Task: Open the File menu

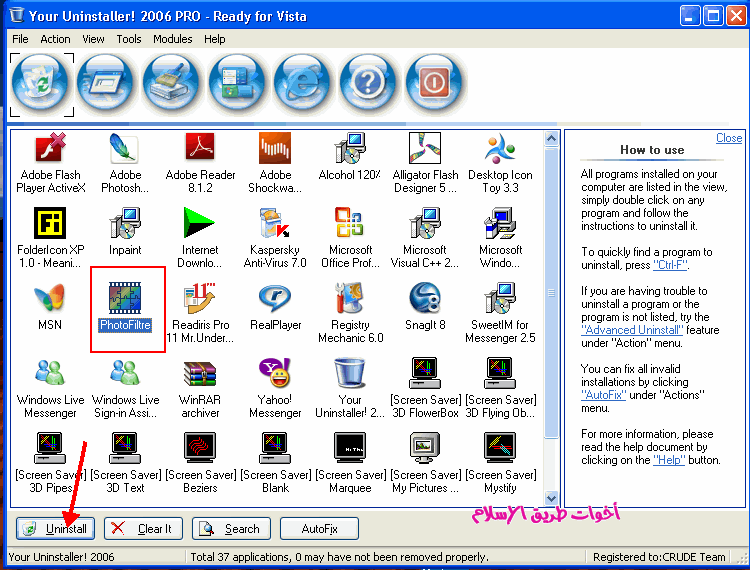Action: coord(20,39)
